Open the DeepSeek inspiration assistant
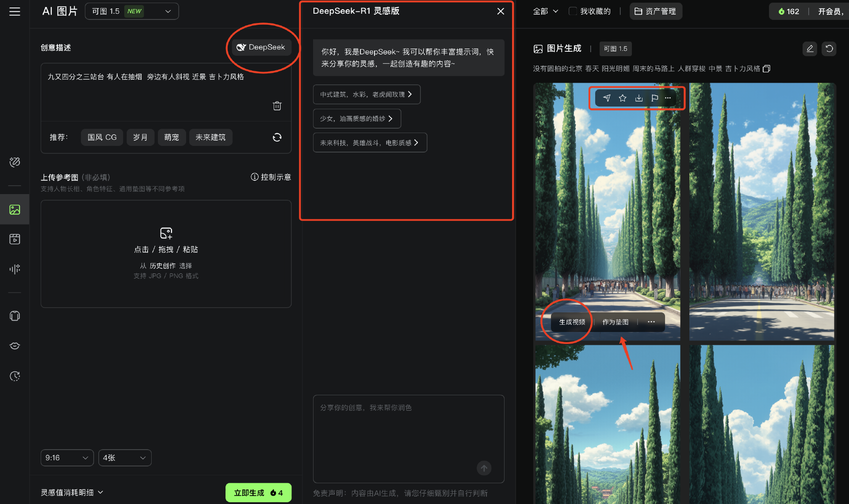Screen dimensions: 849x504 pyautogui.click(x=261, y=47)
